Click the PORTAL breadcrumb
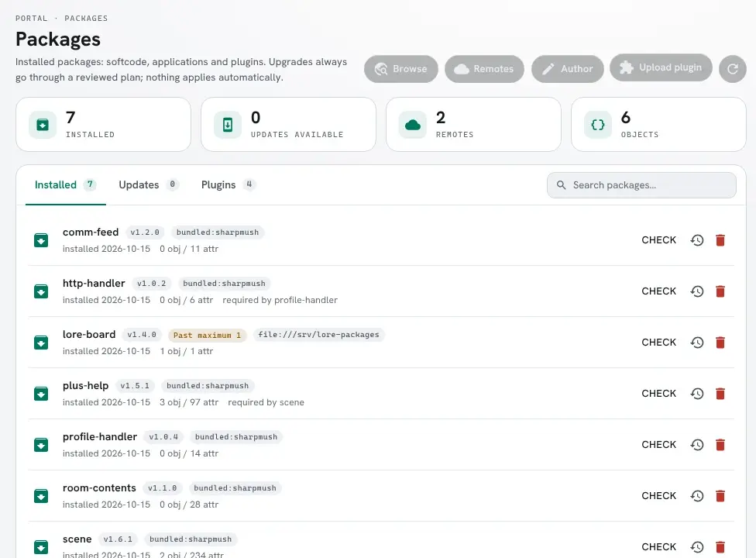 pos(31,19)
